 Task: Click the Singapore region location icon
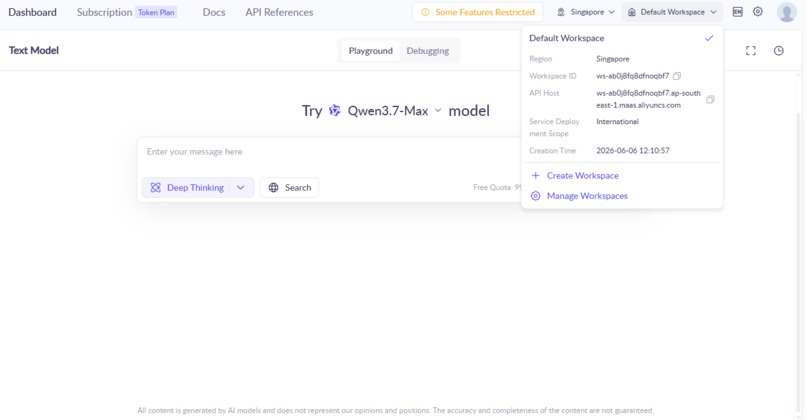(x=561, y=12)
